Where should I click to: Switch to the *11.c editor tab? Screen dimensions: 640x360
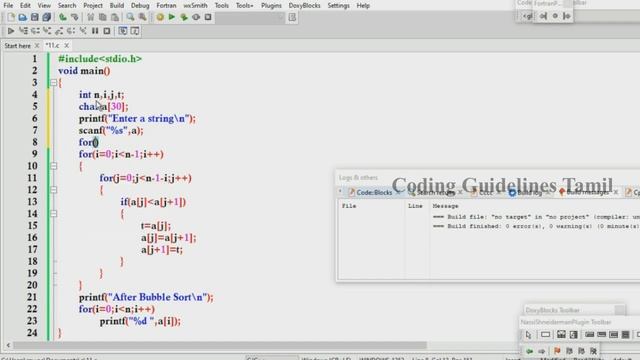click(52, 46)
